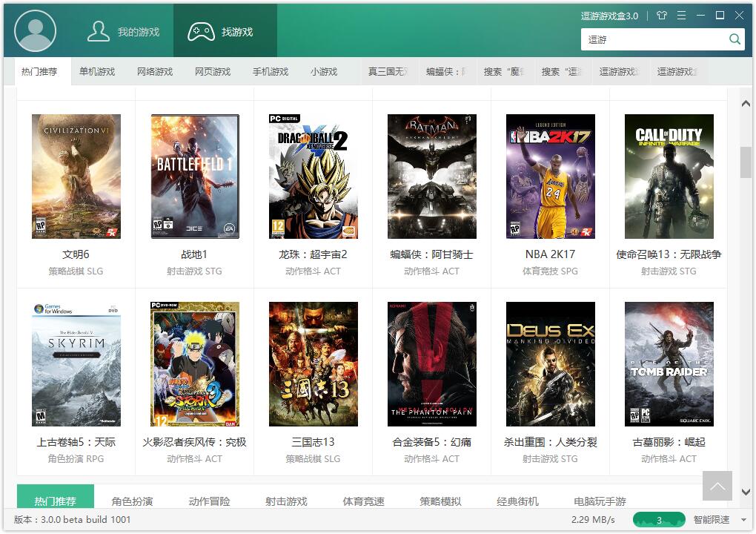Select the 角色扮演 category tab
Image resolution: width=756 pixels, height=534 pixels.
[x=132, y=501]
